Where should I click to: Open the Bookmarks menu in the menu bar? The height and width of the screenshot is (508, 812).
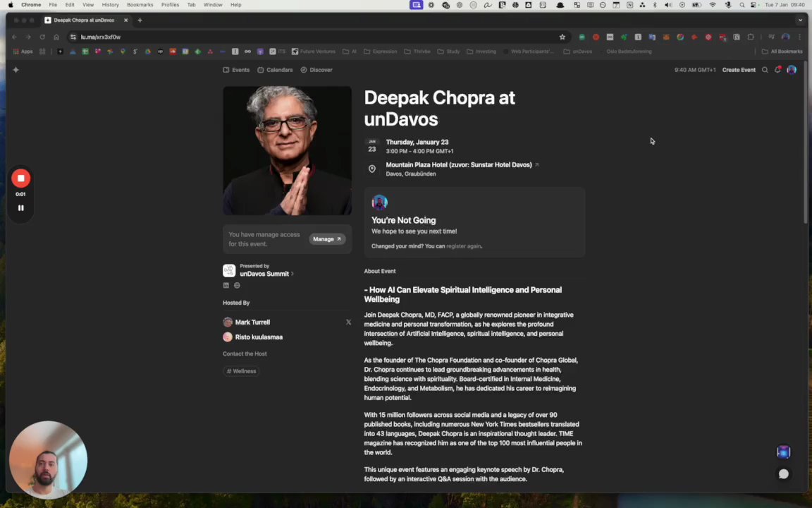(x=140, y=5)
